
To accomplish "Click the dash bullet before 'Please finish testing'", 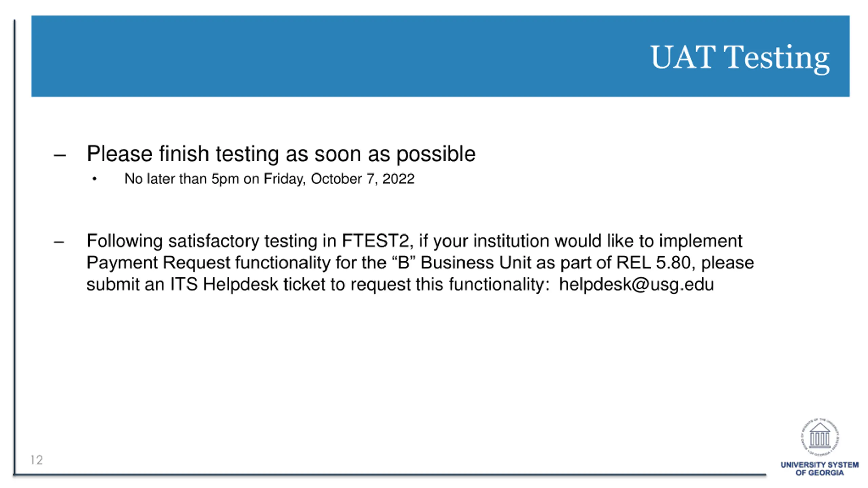I will pos(60,155).
